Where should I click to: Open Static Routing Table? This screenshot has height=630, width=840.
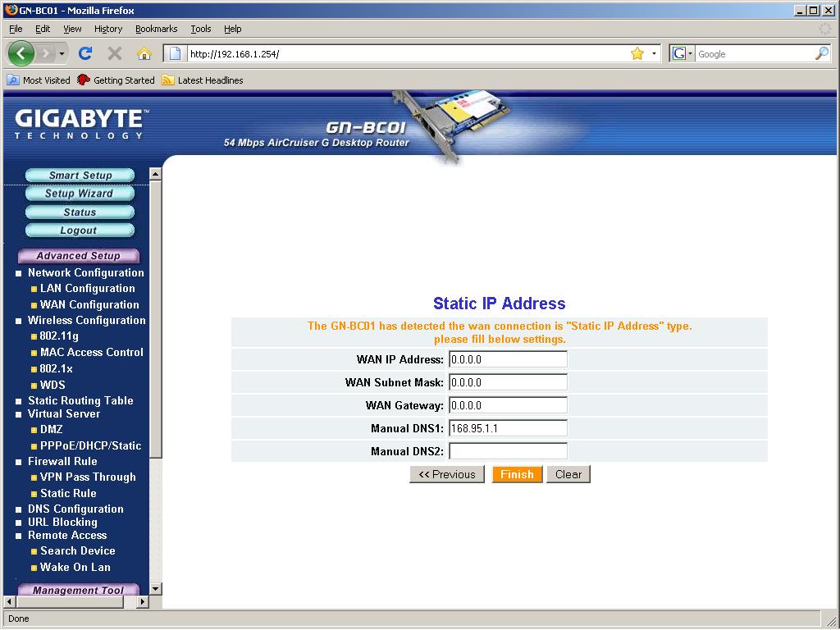80,400
